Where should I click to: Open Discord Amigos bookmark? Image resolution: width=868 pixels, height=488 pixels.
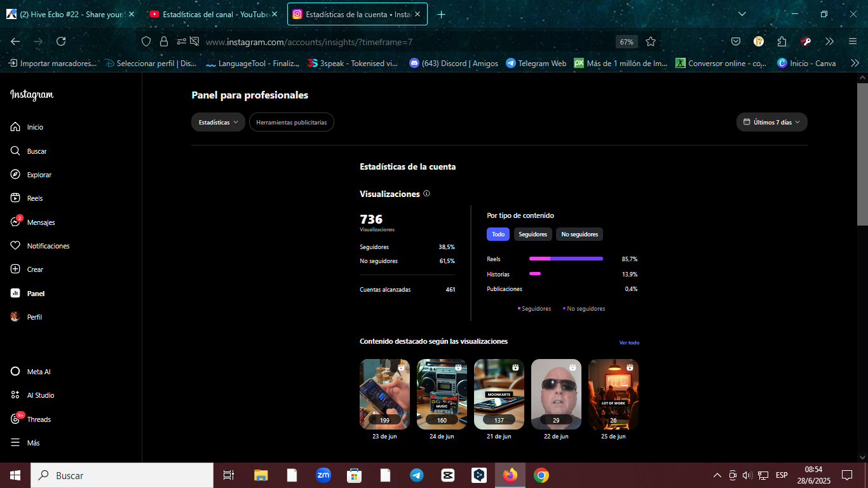click(454, 63)
